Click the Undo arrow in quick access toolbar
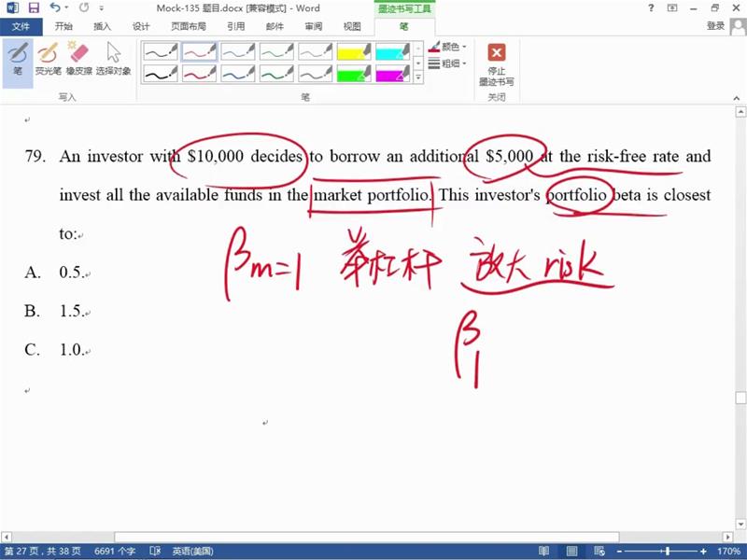 click(x=55, y=8)
